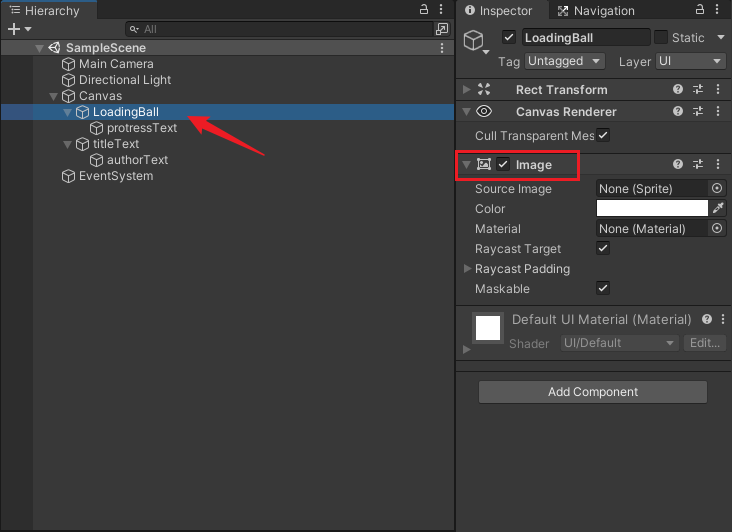Select the Canvas object
Screen dimensions: 732x532
coord(100,96)
